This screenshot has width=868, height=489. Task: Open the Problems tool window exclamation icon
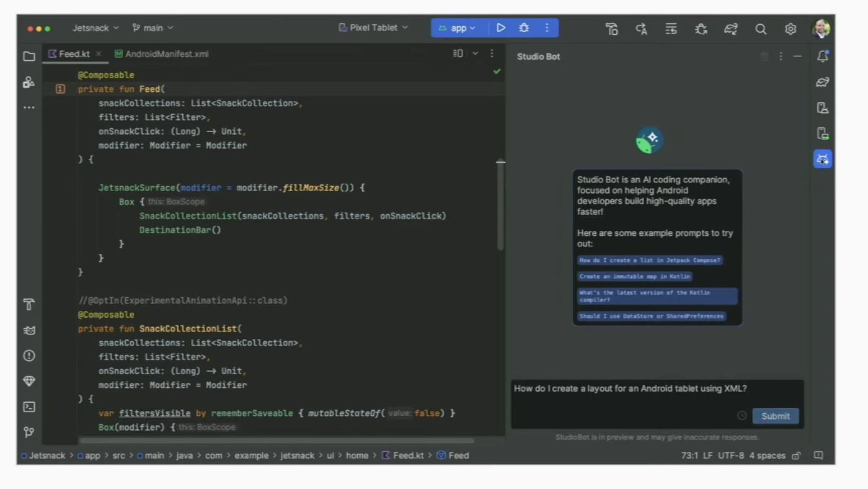[29, 356]
